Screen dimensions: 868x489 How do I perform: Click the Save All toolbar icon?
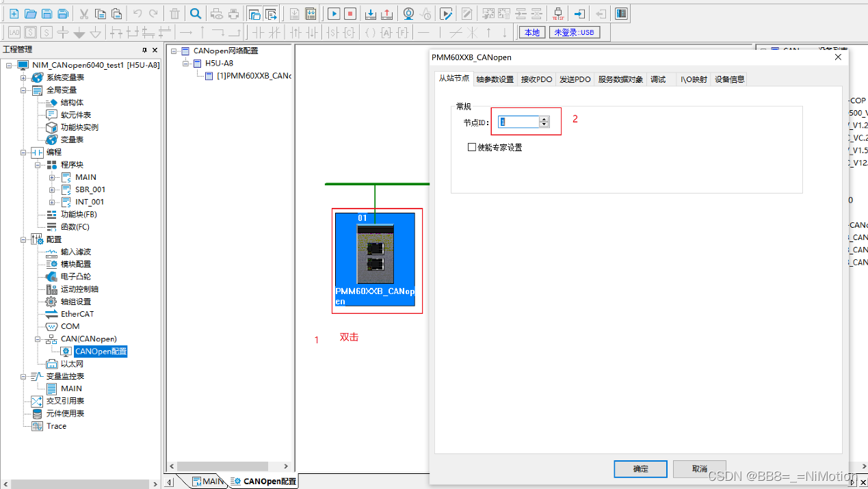(x=63, y=14)
